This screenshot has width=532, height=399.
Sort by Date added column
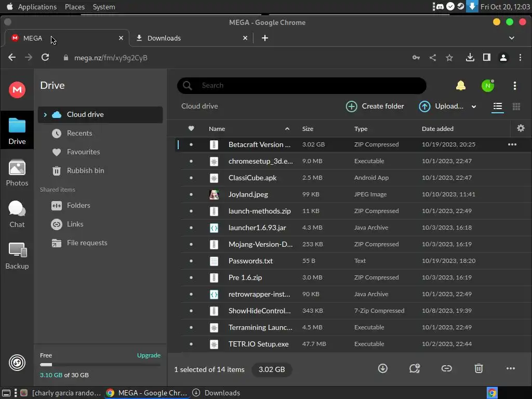click(437, 129)
